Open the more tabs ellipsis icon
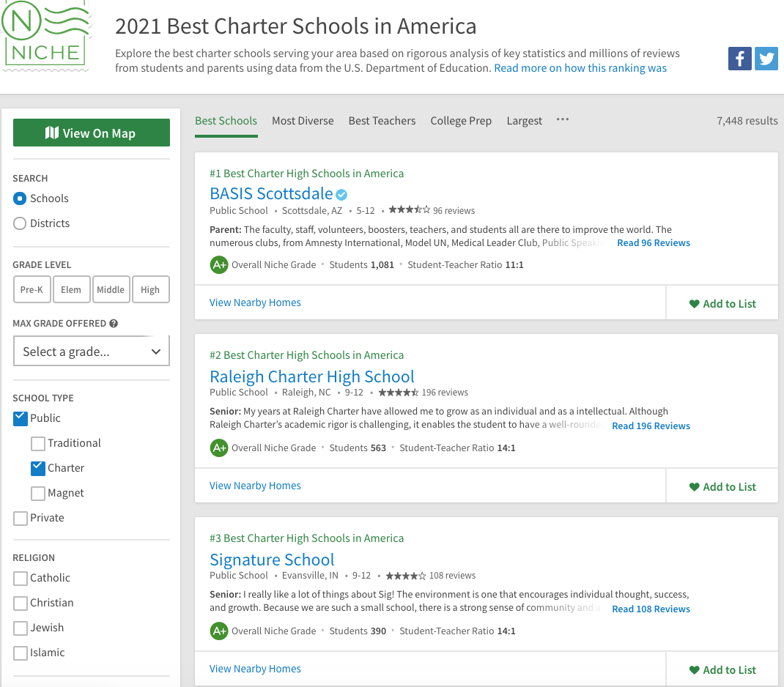Image resolution: width=784 pixels, height=687 pixels. pyautogui.click(x=562, y=120)
